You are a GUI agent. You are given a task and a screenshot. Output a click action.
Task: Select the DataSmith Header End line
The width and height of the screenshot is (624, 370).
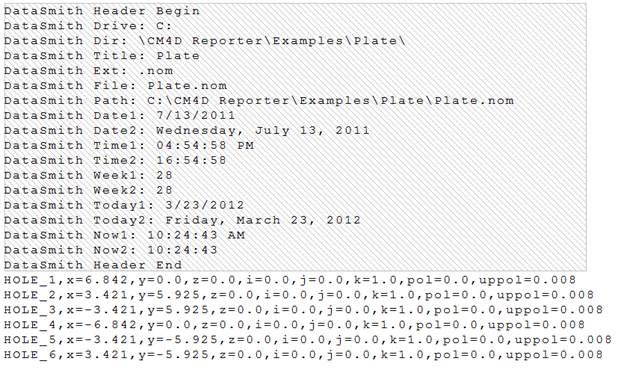[93, 265]
